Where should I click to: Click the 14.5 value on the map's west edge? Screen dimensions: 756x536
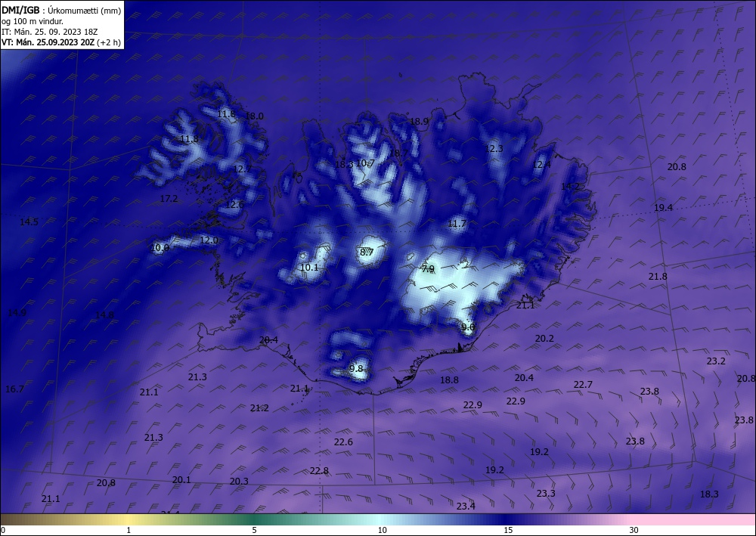29,222
